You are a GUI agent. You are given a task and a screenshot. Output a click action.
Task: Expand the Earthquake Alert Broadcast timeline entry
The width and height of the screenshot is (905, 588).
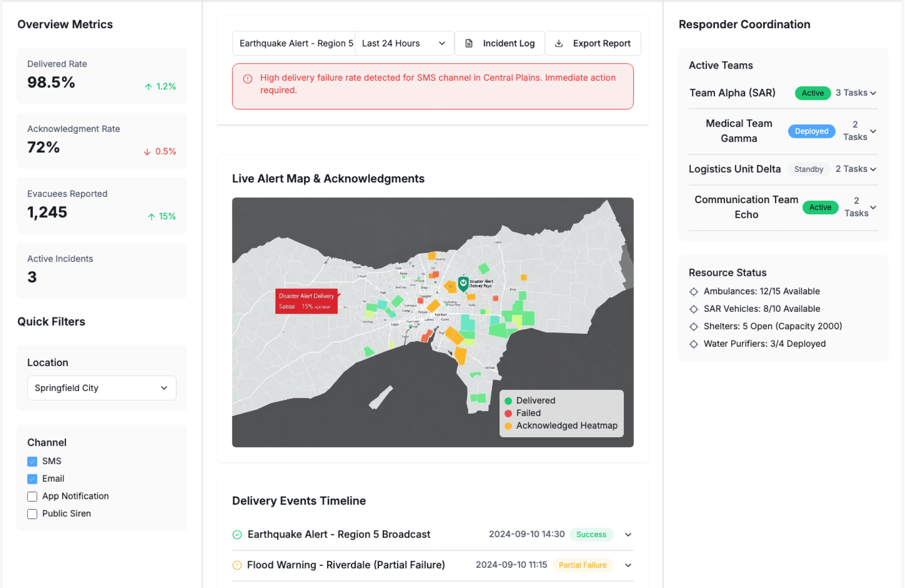click(x=628, y=534)
